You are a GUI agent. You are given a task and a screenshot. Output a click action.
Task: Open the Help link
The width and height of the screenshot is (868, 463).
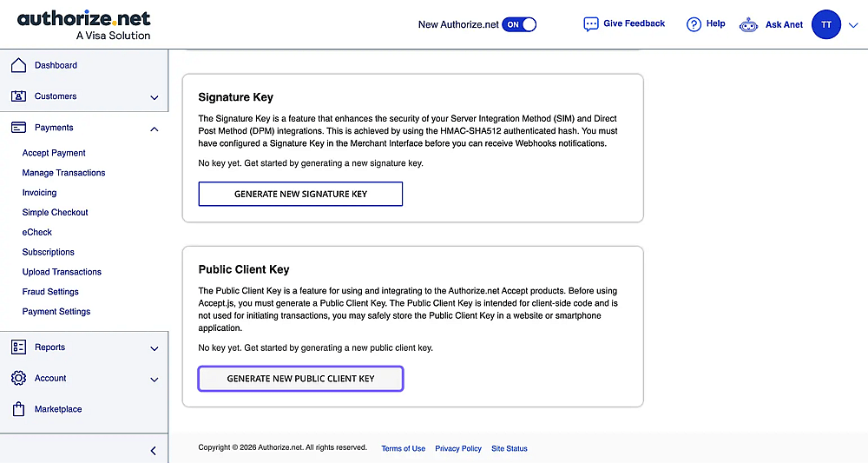click(x=715, y=23)
